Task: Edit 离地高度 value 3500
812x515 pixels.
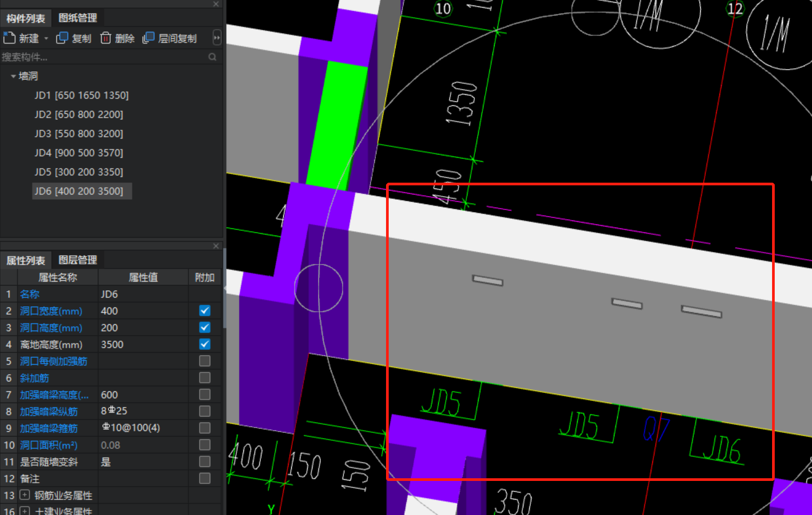Action: pyautogui.click(x=143, y=344)
